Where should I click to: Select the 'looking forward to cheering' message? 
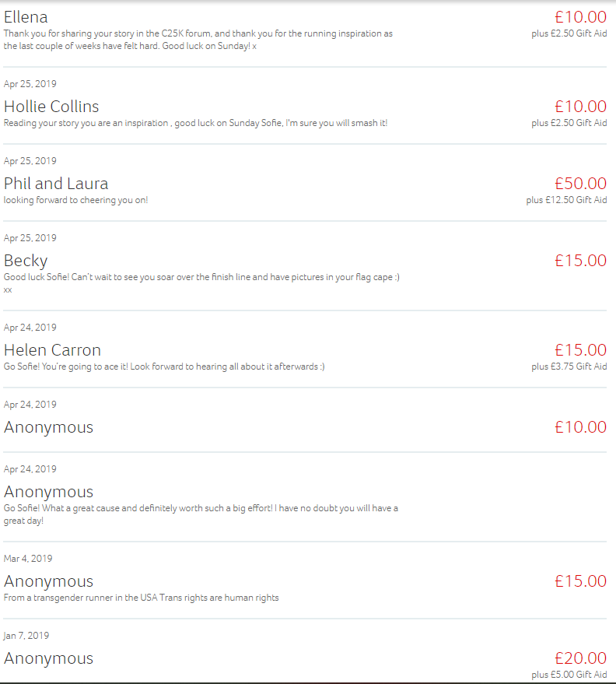click(75, 200)
